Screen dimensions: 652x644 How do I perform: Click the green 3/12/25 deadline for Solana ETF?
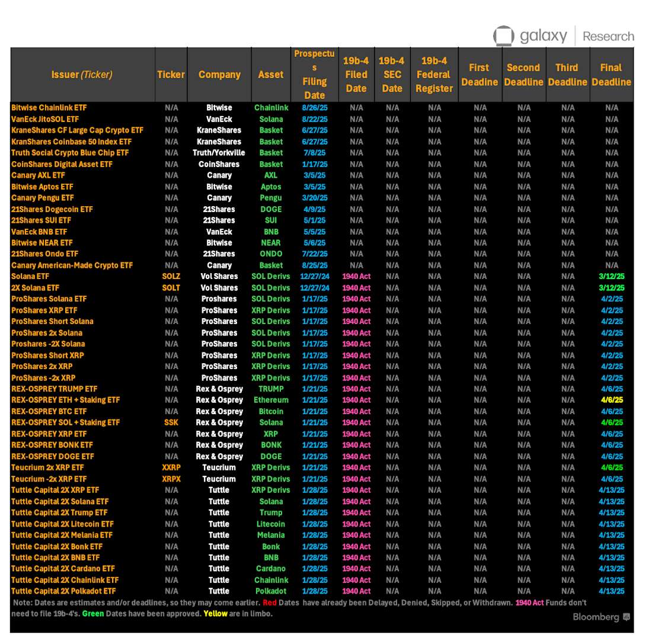pos(611,276)
